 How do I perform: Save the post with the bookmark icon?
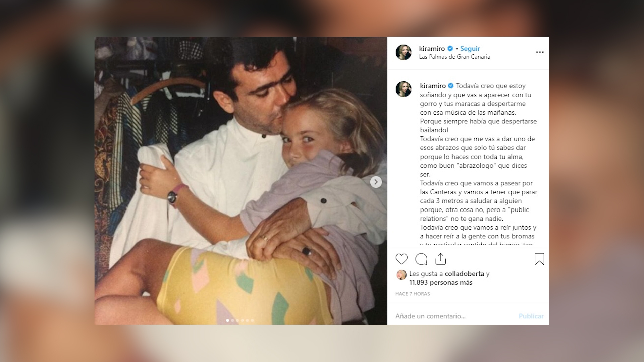coord(539,259)
